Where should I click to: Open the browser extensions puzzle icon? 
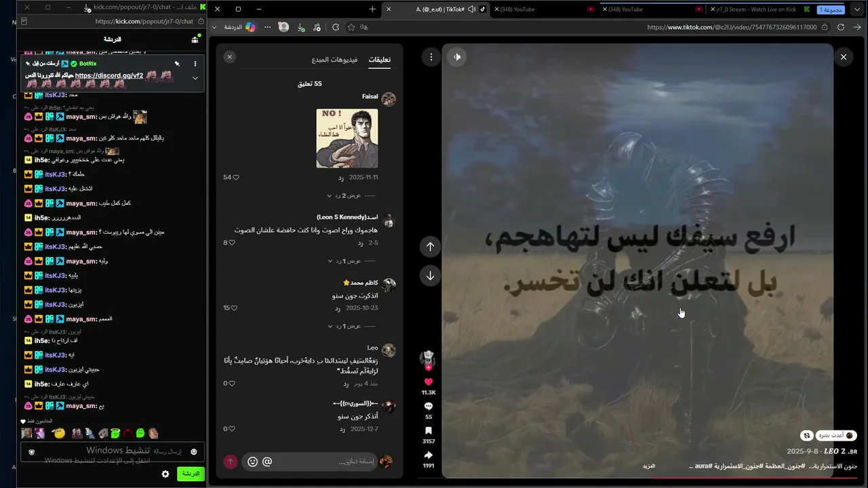tap(336, 27)
